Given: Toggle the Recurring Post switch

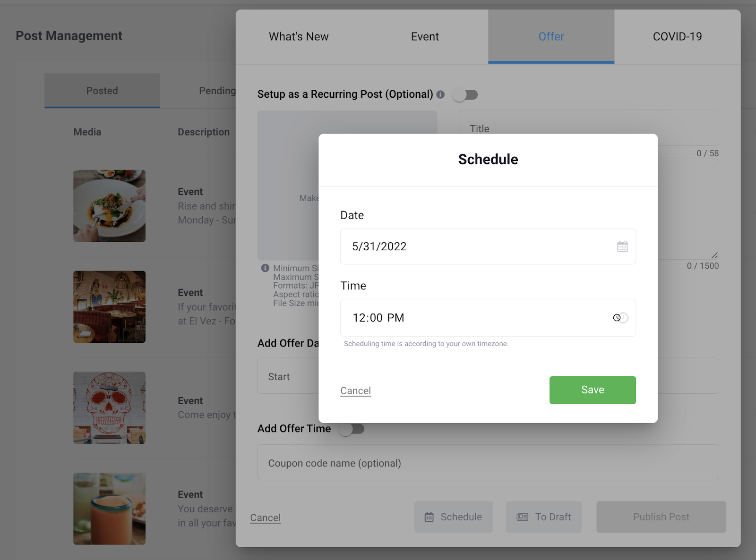Looking at the screenshot, I should tap(465, 95).
